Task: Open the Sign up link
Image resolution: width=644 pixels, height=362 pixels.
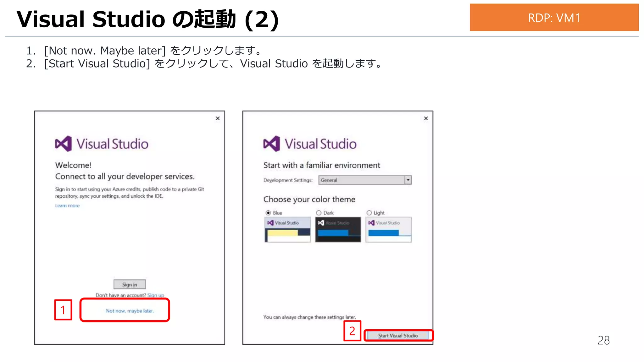Action: 156,295
